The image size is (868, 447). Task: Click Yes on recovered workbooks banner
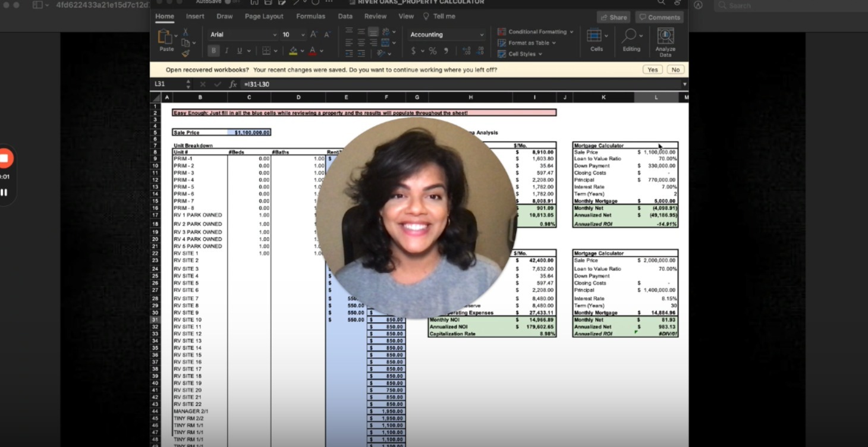(652, 70)
